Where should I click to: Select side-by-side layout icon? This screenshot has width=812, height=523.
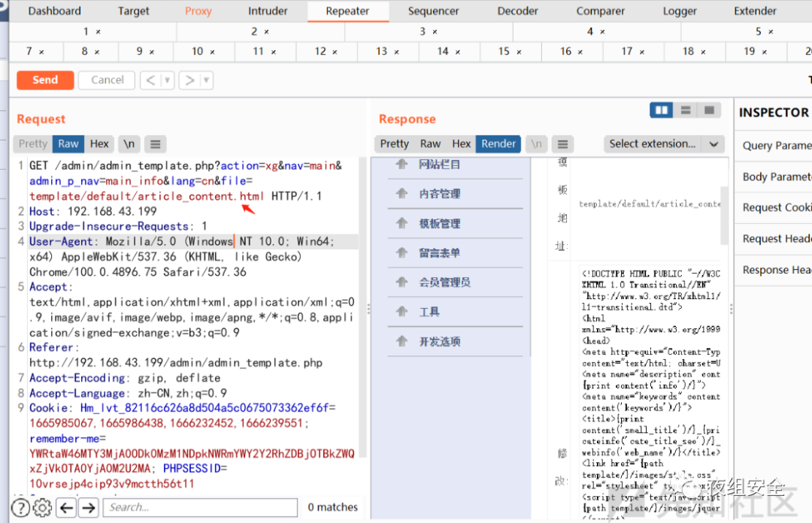click(x=662, y=110)
